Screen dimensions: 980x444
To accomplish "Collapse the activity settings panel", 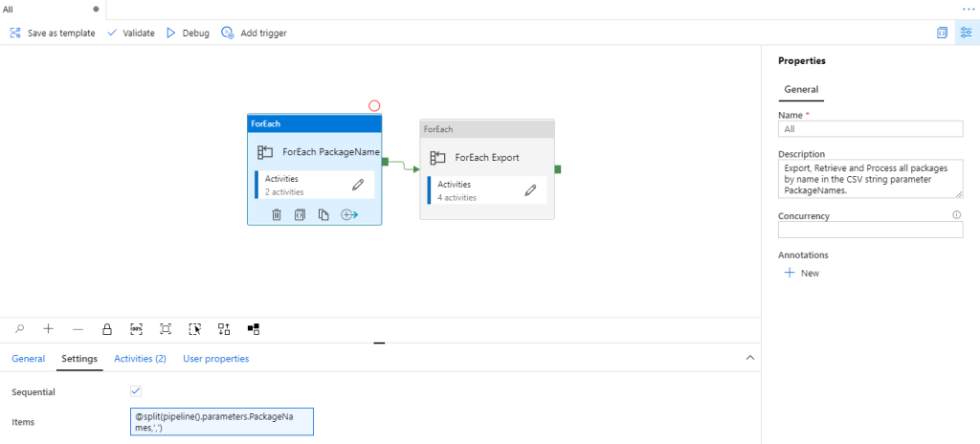I will click(749, 358).
